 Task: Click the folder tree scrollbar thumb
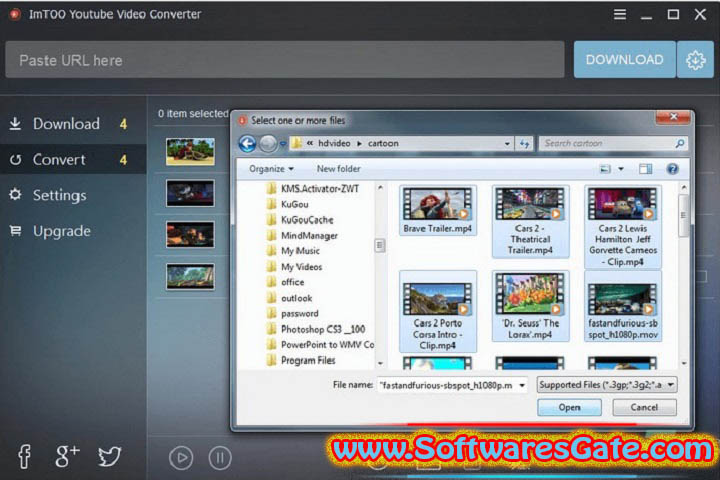tap(380, 246)
